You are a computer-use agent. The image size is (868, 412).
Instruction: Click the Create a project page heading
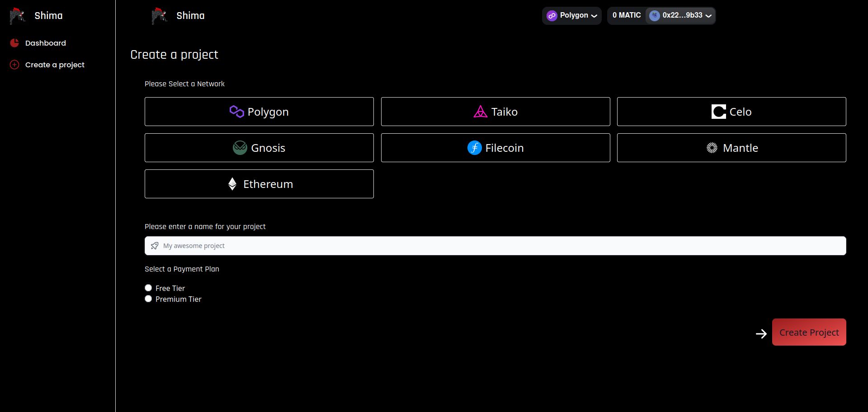pyautogui.click(x=174, y=55)
